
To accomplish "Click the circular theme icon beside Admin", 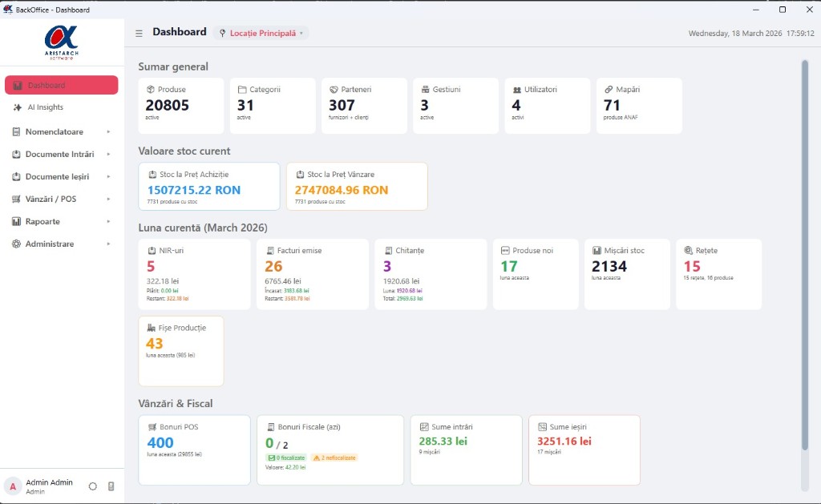I will tap(93, 486).
